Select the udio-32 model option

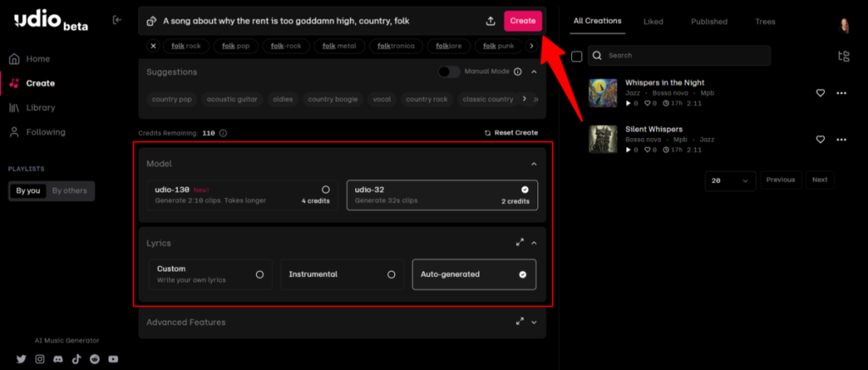pyautogui.click(x=442, y=195)
